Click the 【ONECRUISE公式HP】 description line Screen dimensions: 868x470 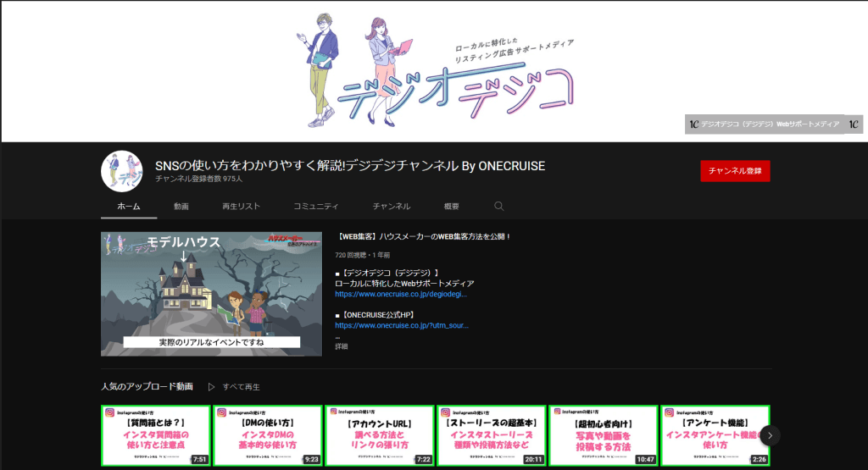tap(376, 315)
